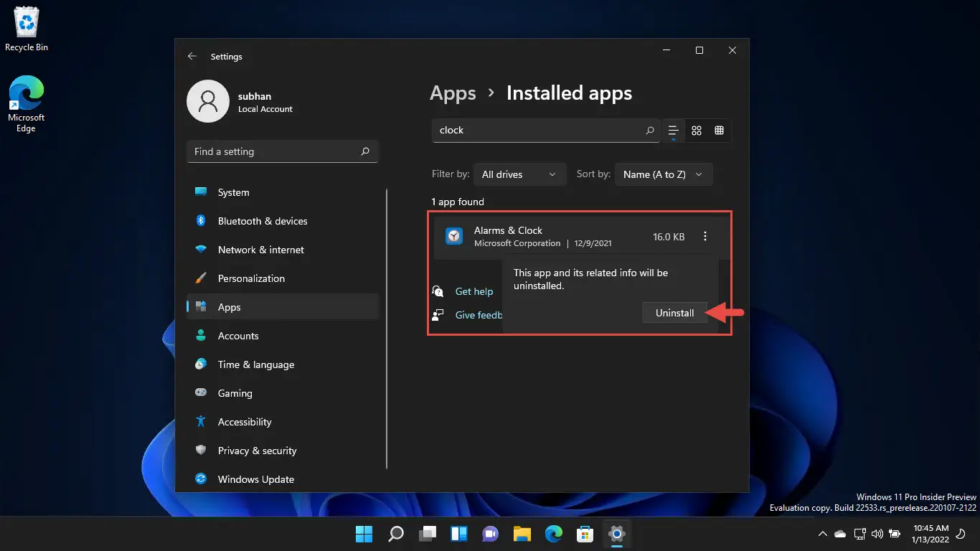980x551 pixels.
Task: Open the clock and date in taskbar
Action: [x=930, y=534]
